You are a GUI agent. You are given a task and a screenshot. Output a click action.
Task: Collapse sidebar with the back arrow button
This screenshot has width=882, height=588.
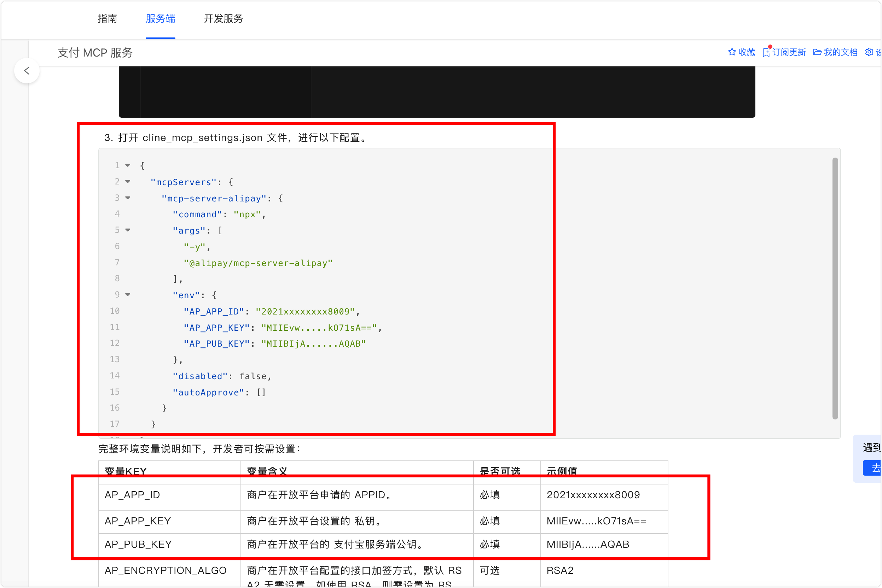pyautogui.click(x=27, y=71)
